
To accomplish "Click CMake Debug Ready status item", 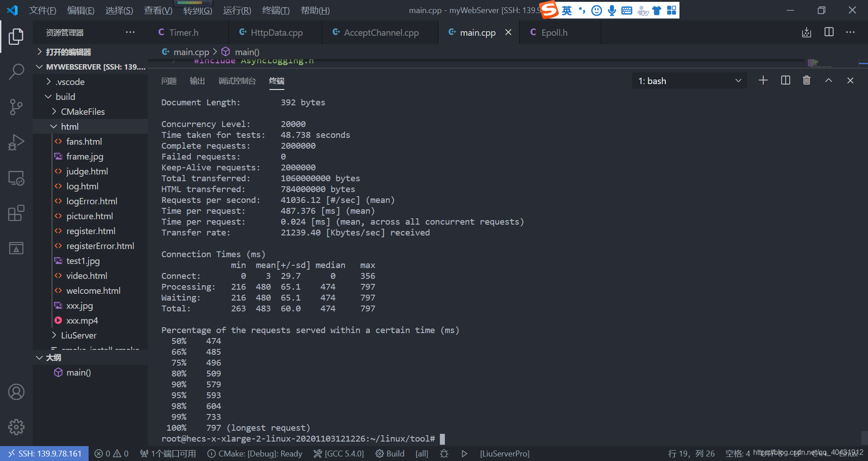I will [x=255, y=453].
